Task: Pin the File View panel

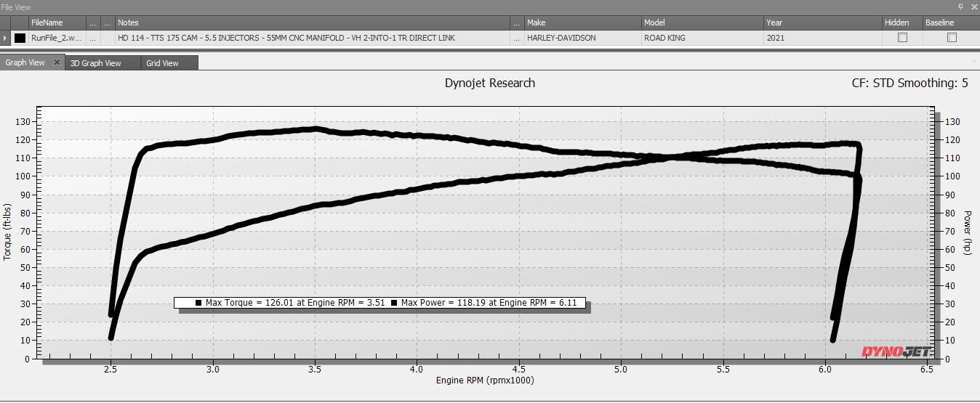Action: click(x=960, y=7)
